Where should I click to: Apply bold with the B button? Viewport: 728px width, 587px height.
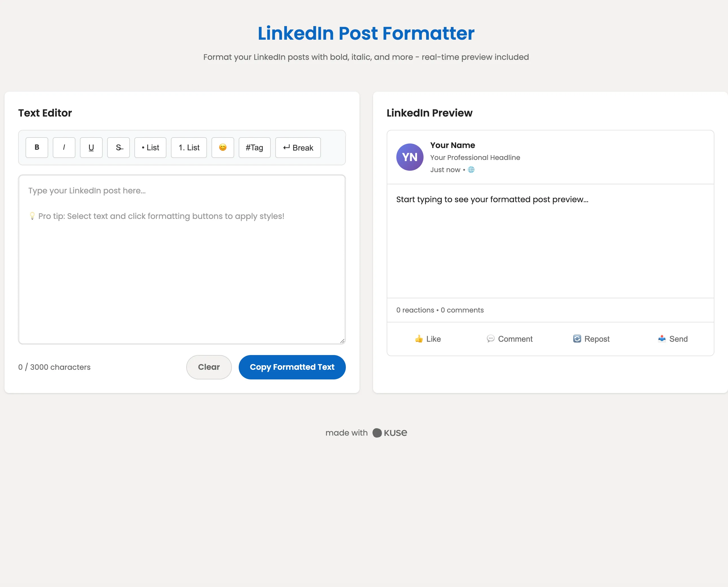(37, 147)
